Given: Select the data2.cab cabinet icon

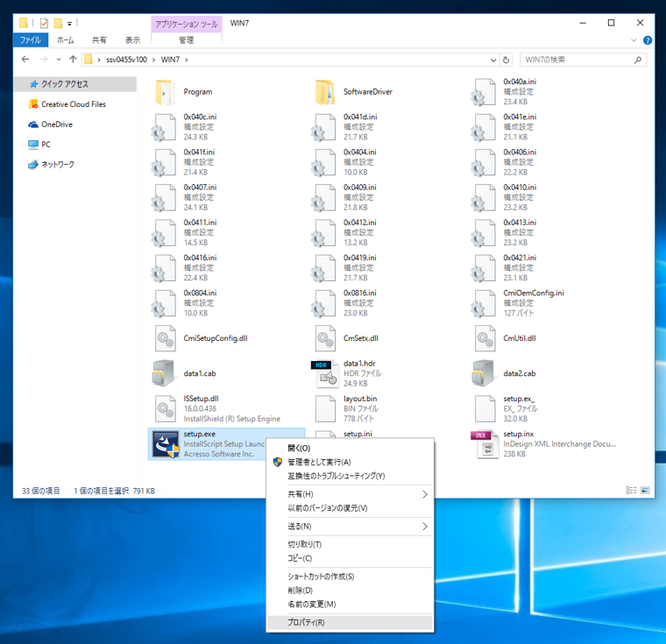Looking at the screenshot, I should click(484, 373).
